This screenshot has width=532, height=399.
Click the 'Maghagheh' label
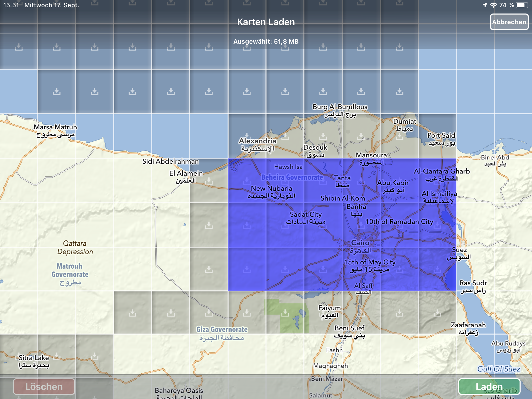[330, 366]
